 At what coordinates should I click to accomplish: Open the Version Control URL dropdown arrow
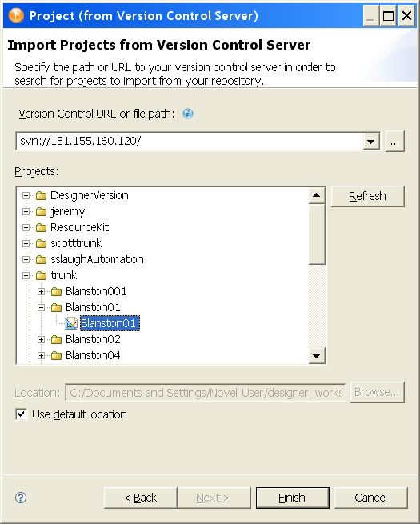click(370, 142)
